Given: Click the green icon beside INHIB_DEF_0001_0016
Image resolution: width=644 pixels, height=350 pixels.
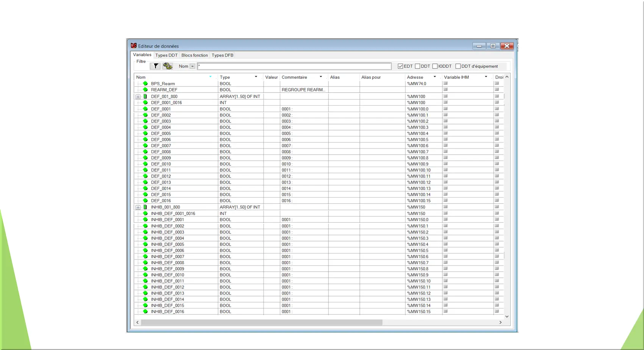Looking at the screenshot, I should click(145, 213).
